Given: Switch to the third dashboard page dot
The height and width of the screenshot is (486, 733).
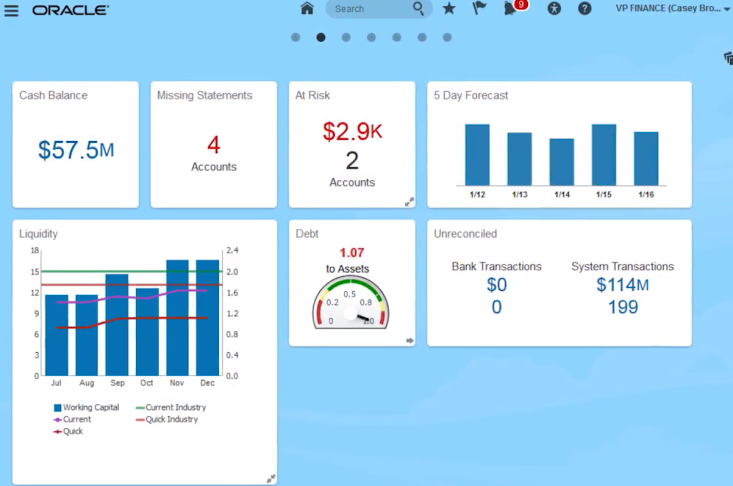Looking at the screenshot, I should coord(346,38).
